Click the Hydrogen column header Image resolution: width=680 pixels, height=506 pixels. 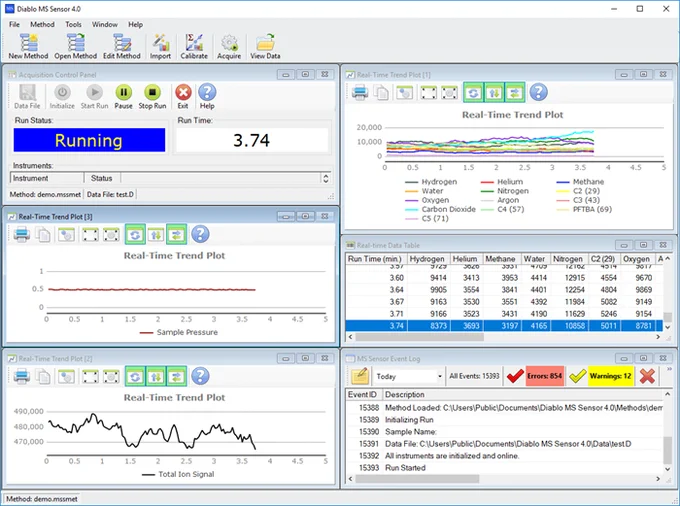click(427, 259)
